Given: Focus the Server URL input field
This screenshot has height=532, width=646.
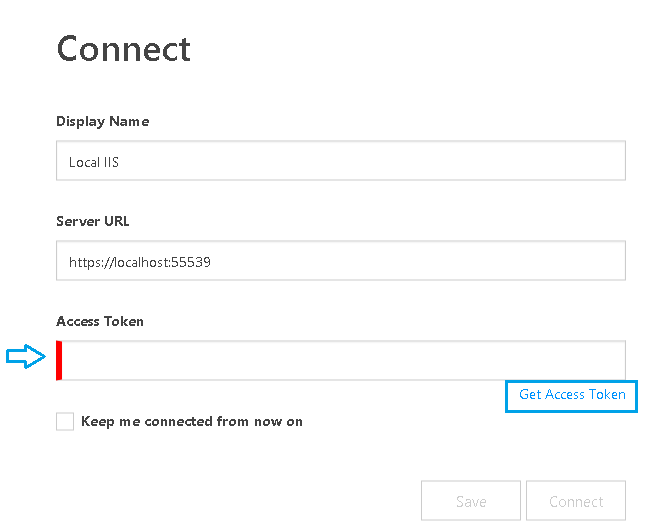Looking at the screenshot, I should tap(341, 261).
